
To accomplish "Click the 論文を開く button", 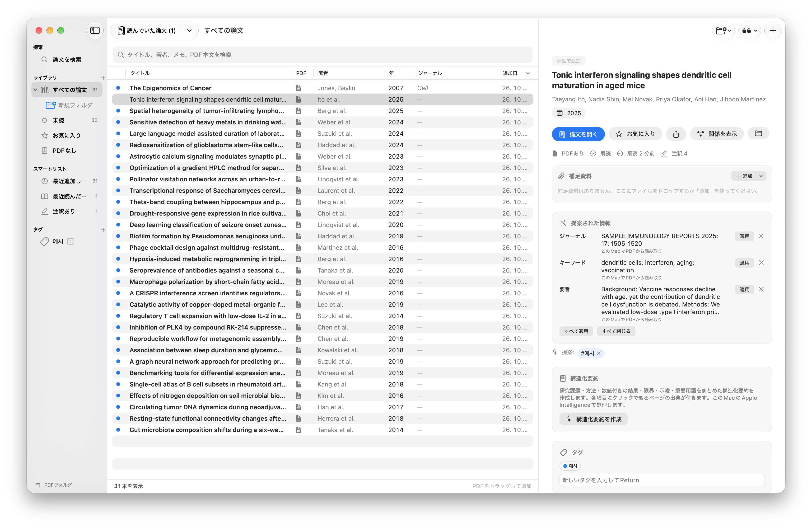I will 578,134.
